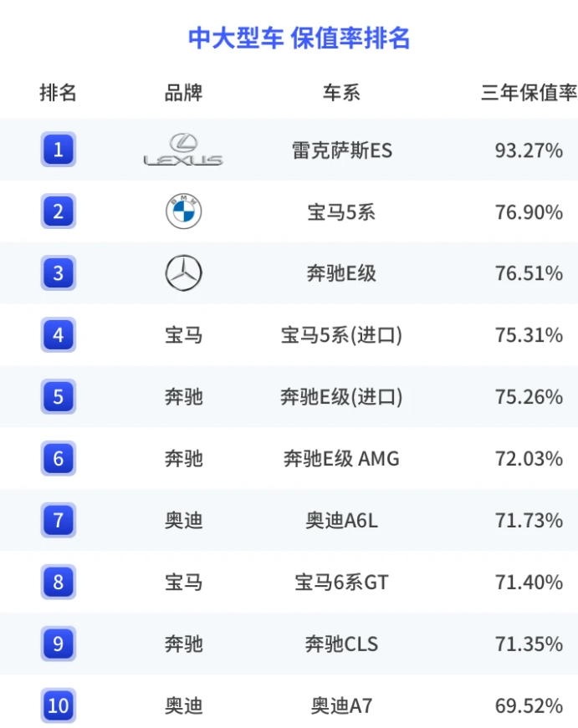Click the 排名 column header
This screenshot has width=578, height=728.
pyautogui.click(x=58, y=93)
